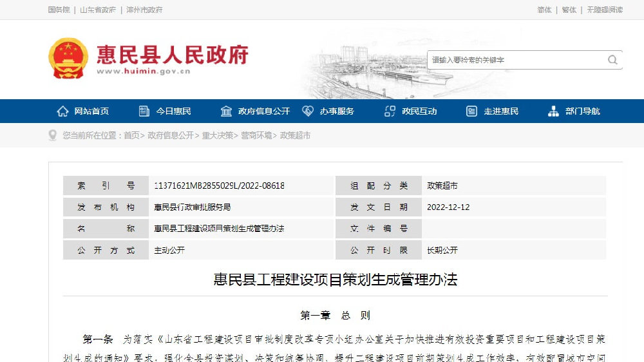Click the 第一章 总则 chapter heading

click(x=335, y=315)
